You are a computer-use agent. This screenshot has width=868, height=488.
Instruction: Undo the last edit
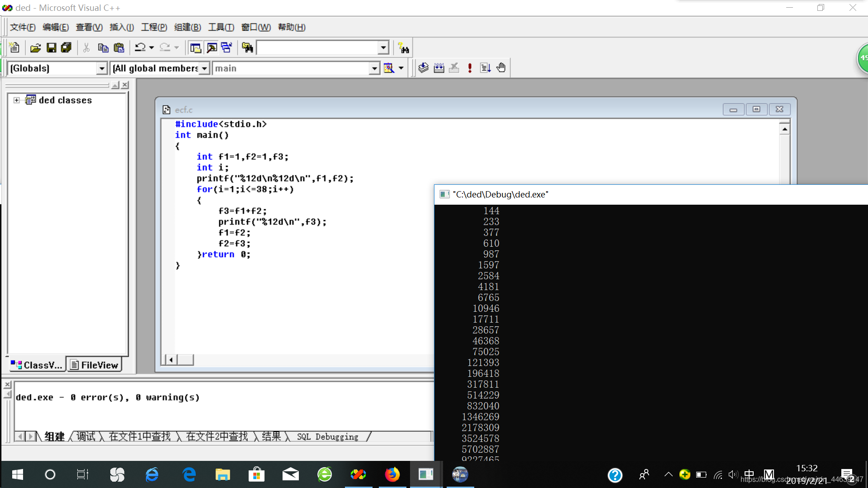coord(140,47)
